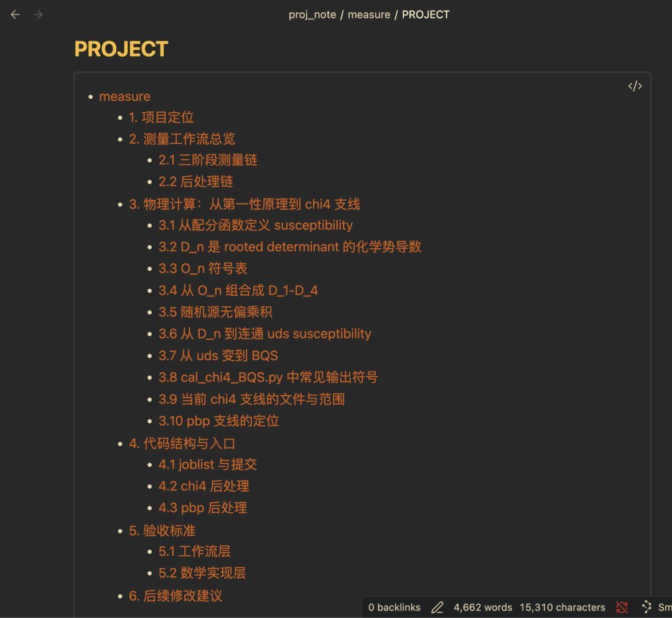
Task: Click the 4,662 words counter
Action: 483,607
